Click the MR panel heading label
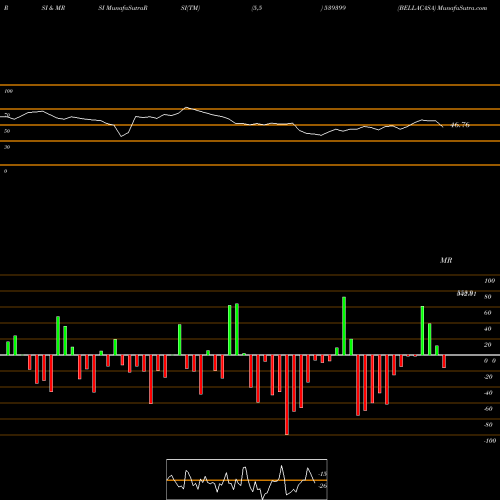 446,260
